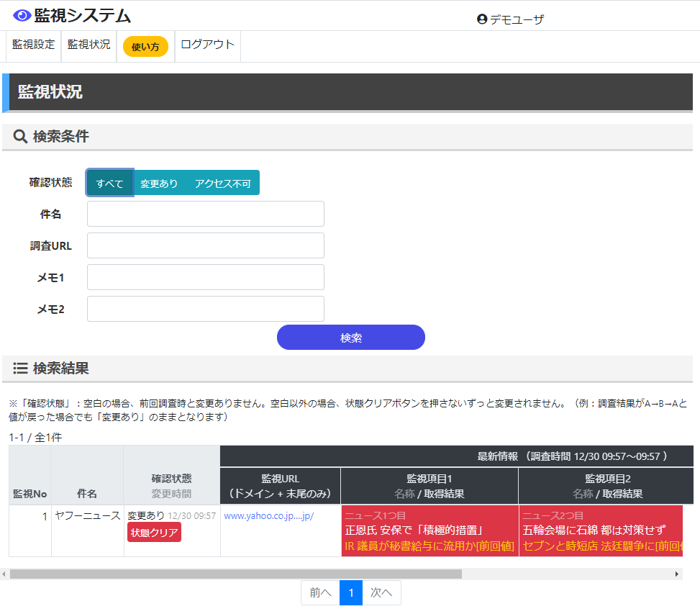Click the 1-1 / 全1件 result count
Screen dimensions: 700x614
point(35,438)
